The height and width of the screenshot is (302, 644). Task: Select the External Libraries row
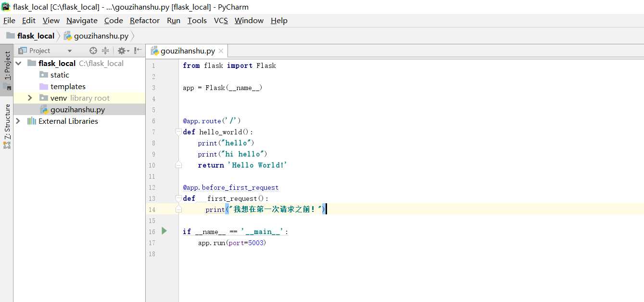tap(79, 121)
